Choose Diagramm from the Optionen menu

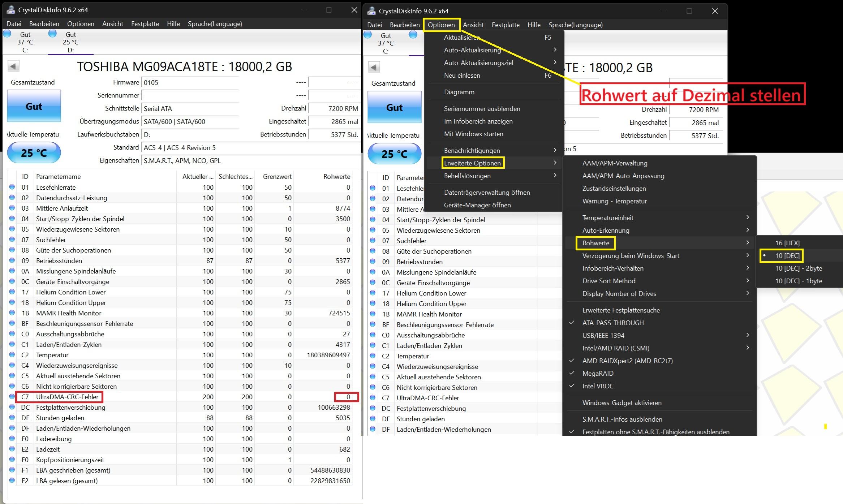(x=459, y=92)
